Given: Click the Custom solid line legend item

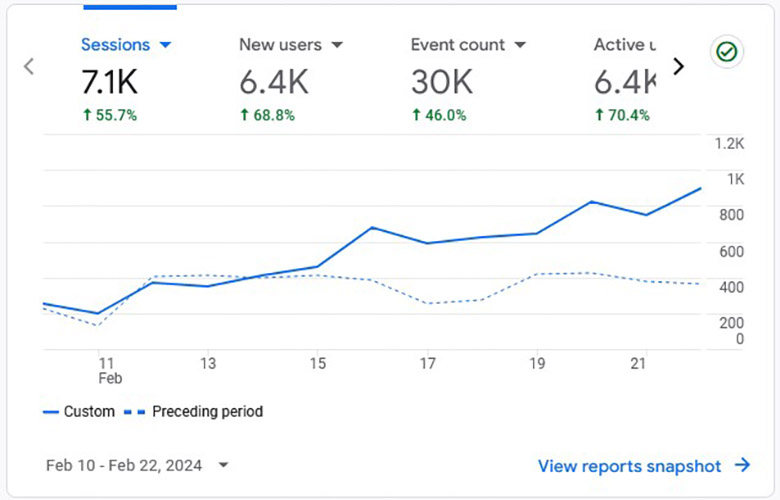Looking at the screenshot, I should tap(79, 411).
